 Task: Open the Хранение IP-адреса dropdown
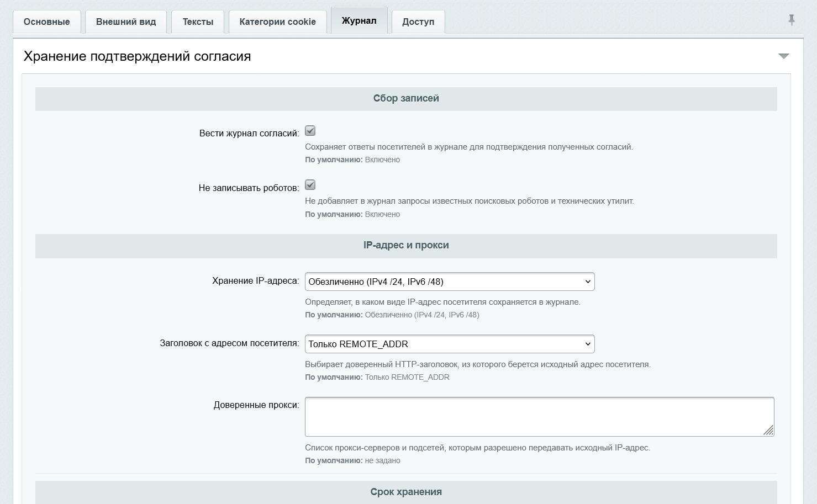point(450,282)
